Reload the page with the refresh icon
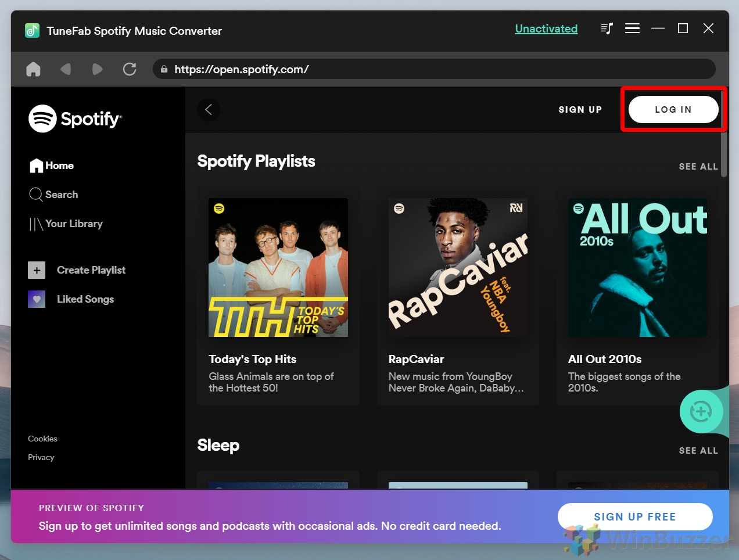The height and width of the screenshot is (560, 739). 130,69
